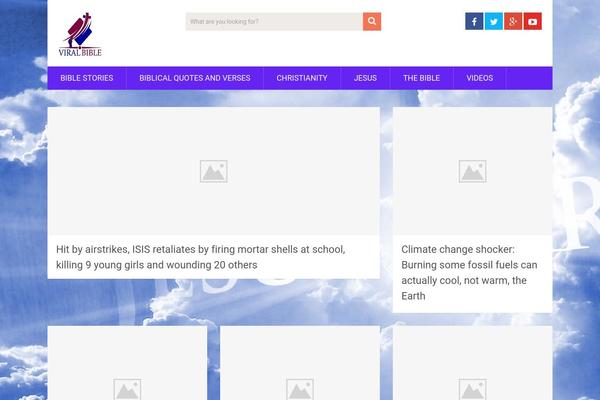Go to the Jesus menu item
Screen dimensions: 600x400
tap(365, 78)
